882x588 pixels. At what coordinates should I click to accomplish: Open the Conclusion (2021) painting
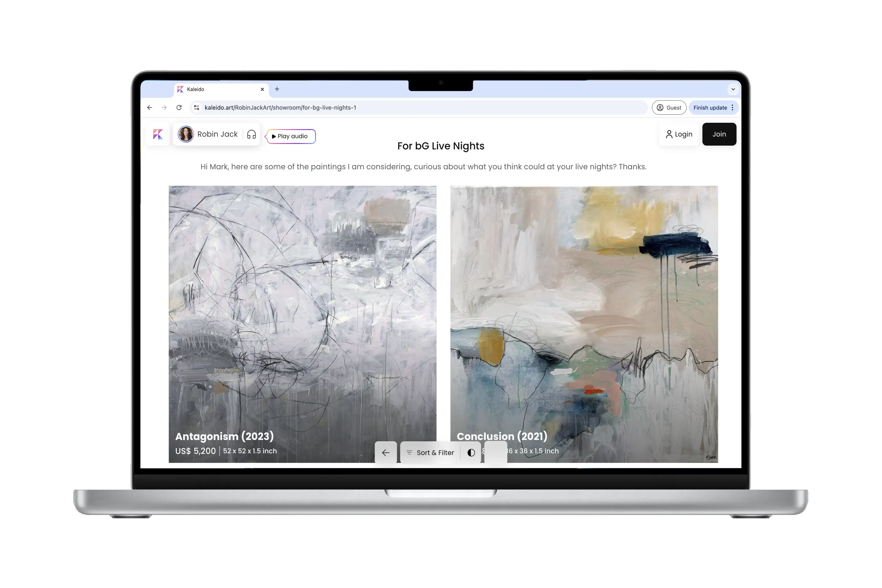[x=584, y=324]
